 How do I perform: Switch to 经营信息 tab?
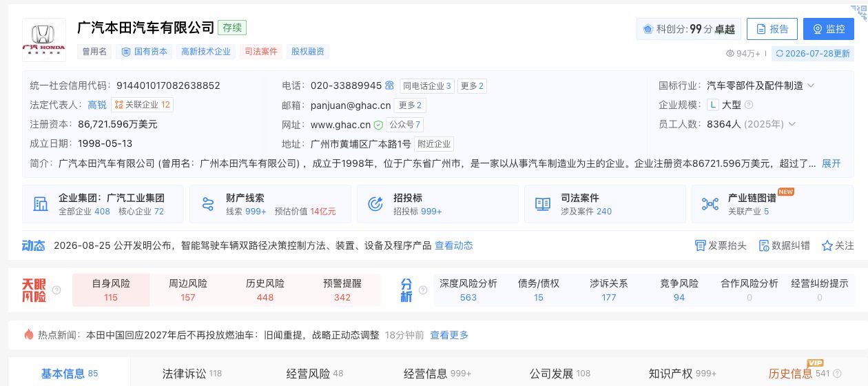437,374
